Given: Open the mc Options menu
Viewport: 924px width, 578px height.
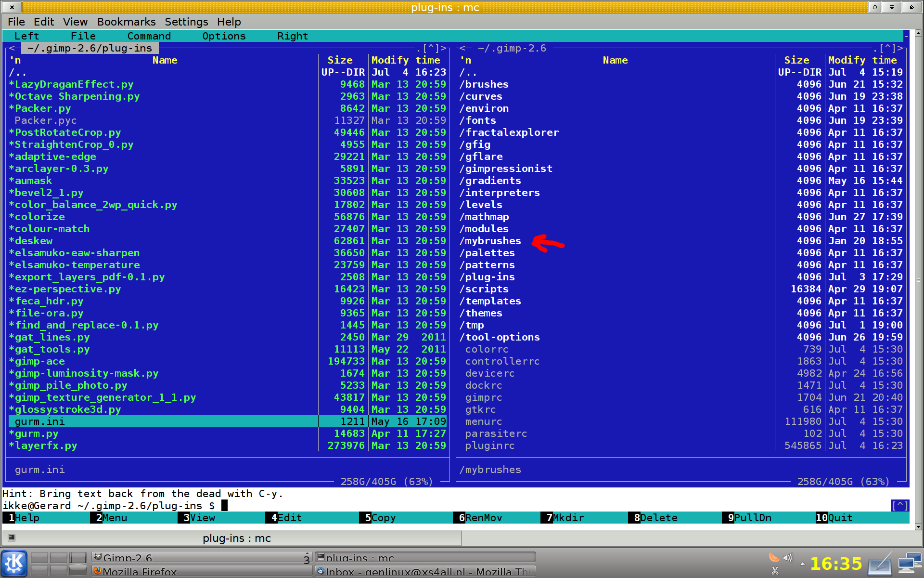Looking at the screenshot, I should pyautogui.click(x=224, y=36).
